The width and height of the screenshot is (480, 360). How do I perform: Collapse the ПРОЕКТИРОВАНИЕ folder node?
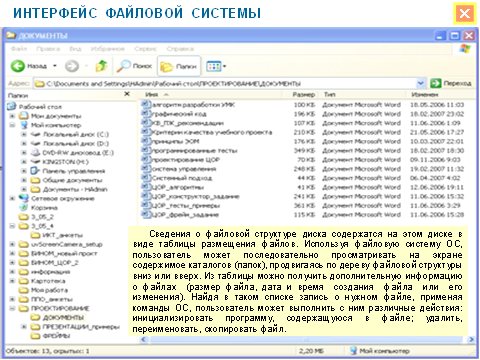point(12,308)
